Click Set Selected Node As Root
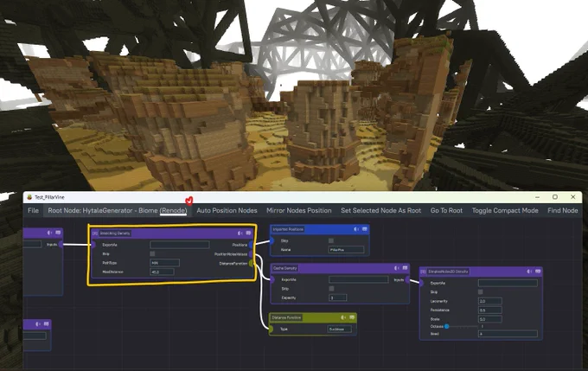Image resolution: width=588 pixels, height=371 pixels. point(381,210)
